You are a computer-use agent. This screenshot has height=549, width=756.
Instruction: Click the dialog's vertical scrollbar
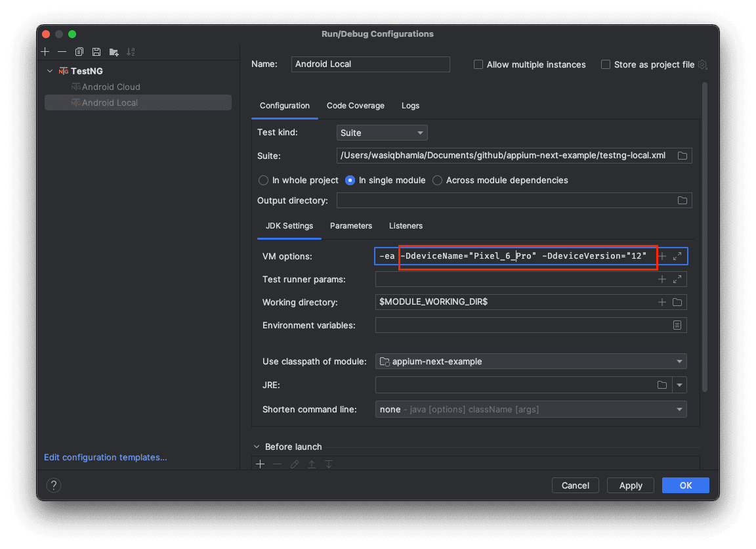pyautogui.click(x=705, y=236)
